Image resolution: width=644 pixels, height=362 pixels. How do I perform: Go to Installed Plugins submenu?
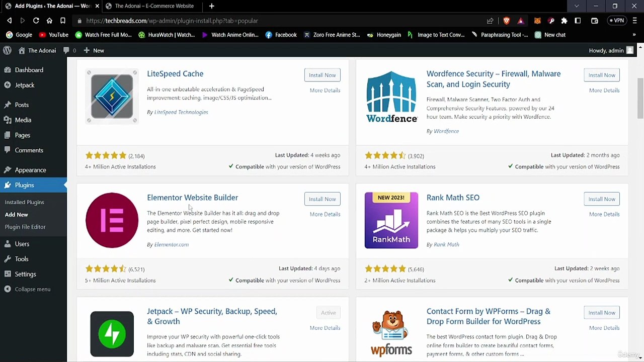[x=25, y=202]
